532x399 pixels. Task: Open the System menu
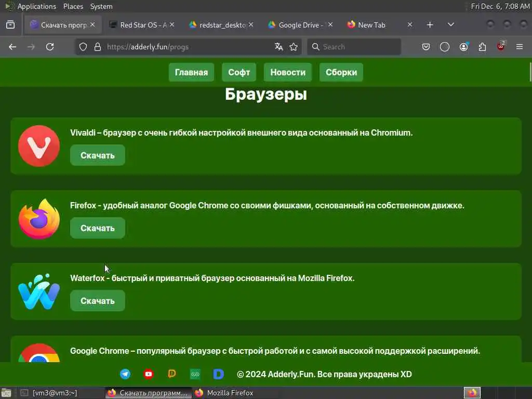pyautogui.click(x=101, y=6)
